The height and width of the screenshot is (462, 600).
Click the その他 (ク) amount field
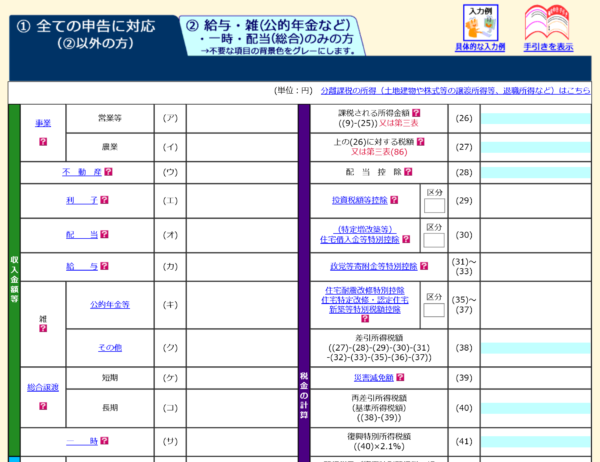pyautogui.click(x=242, y=348)
